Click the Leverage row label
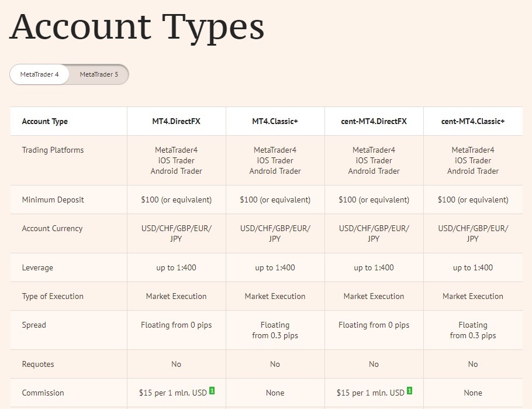532x409 pixels. tap(37, 267)
